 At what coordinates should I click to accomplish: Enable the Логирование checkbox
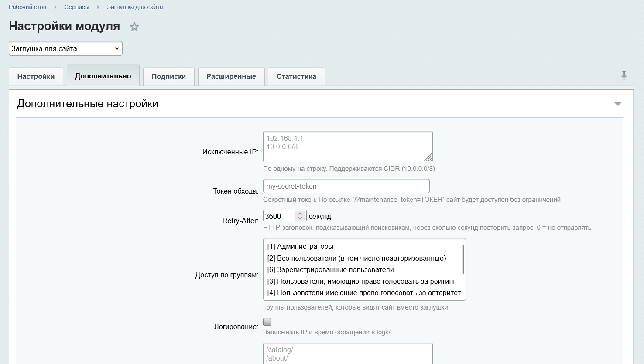tap(267, 322)
